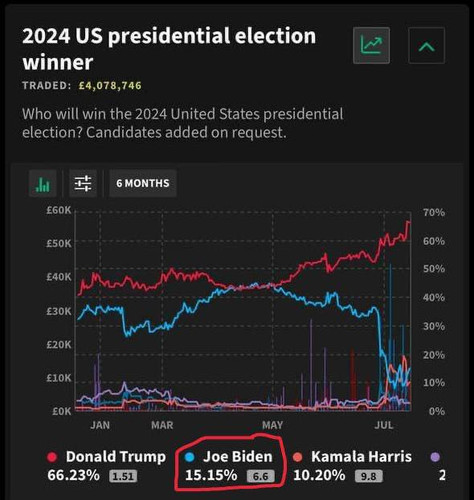The image size is (474, 500).
Task: Click the Trump 66.23% percentage value
Action: click(73, 475)
